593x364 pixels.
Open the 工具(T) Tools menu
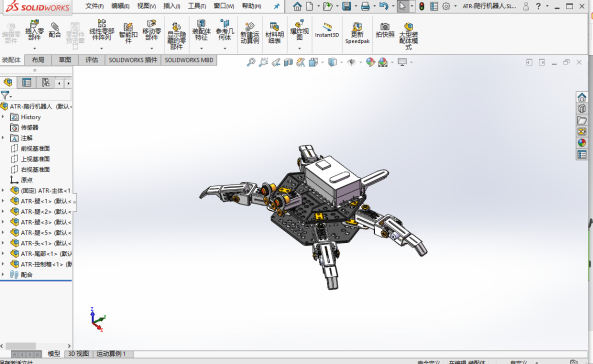pyautogui.click(x=197, y=6)
